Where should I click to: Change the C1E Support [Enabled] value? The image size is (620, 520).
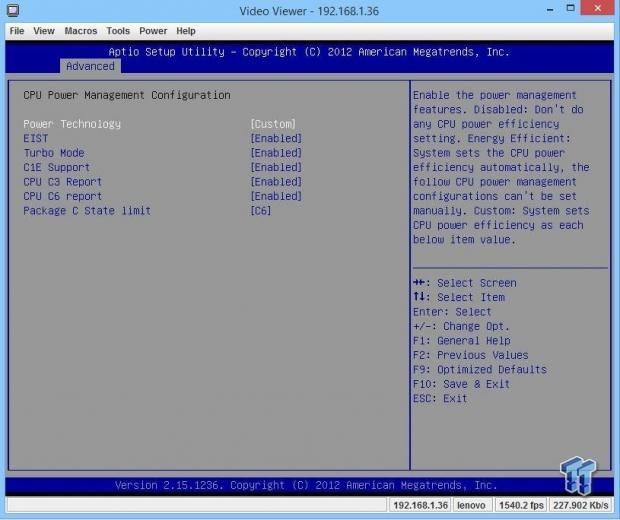pyautogui.click(x=276, y=167)
